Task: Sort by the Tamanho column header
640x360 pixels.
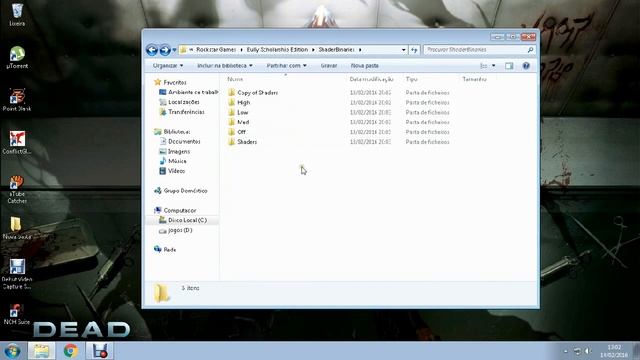Action: point(474,79)
